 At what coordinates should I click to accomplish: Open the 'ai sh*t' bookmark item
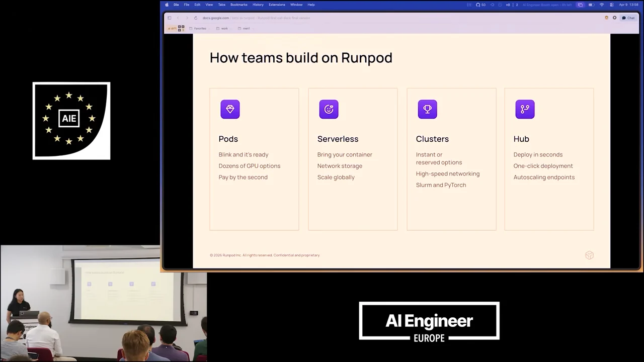click(x=172, y=28)
